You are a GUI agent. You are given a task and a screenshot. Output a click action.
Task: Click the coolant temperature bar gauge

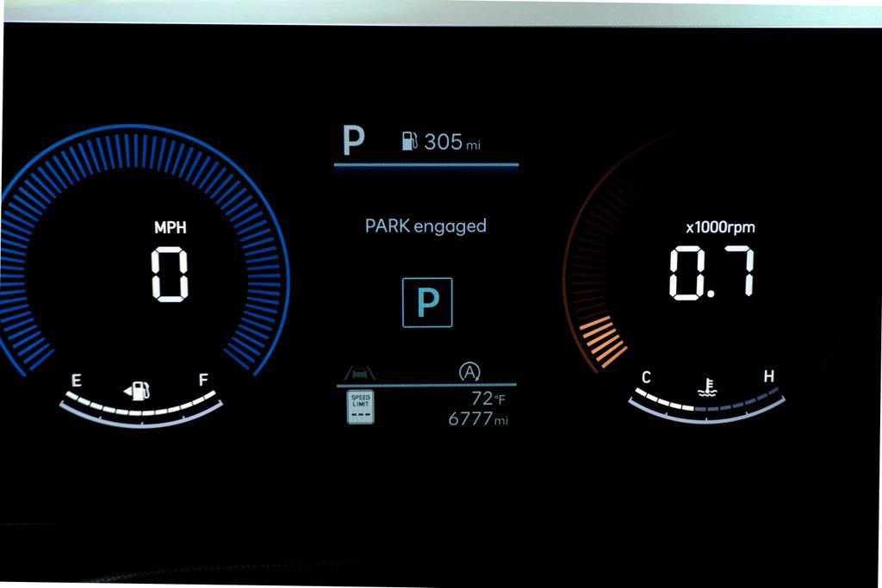tap(706, 405)
